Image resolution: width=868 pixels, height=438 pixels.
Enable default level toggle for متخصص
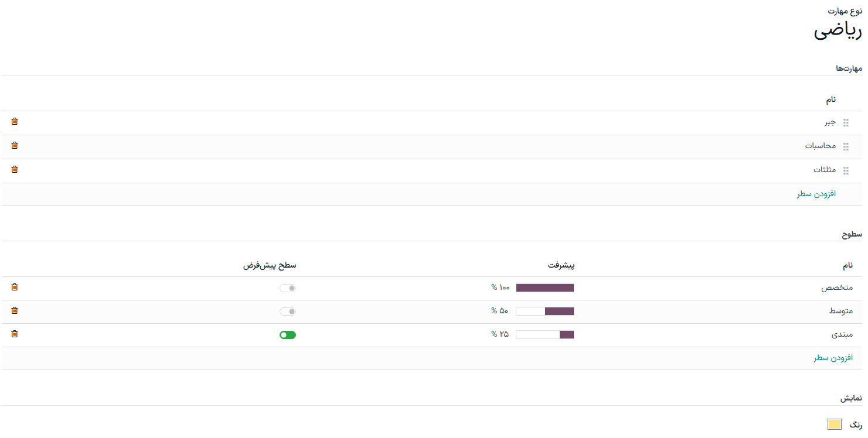coord(288,288)
